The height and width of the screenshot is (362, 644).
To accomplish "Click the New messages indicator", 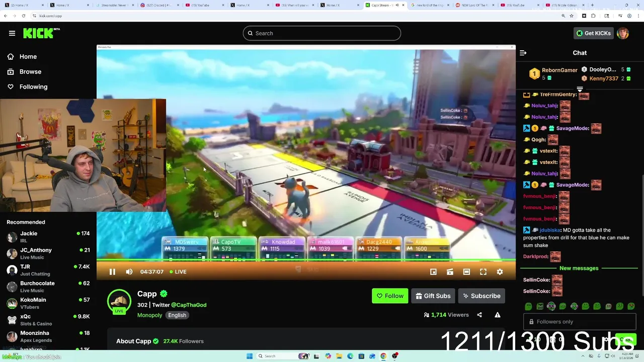I will [579, 268].
